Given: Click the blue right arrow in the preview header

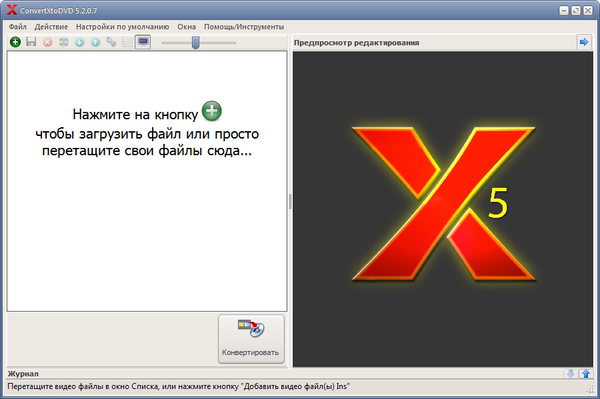Looking at the screenshot, I should [x=584, y=42].
